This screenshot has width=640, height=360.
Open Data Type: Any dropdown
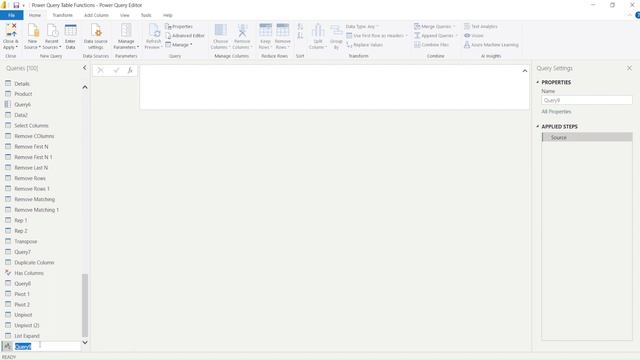362,27
